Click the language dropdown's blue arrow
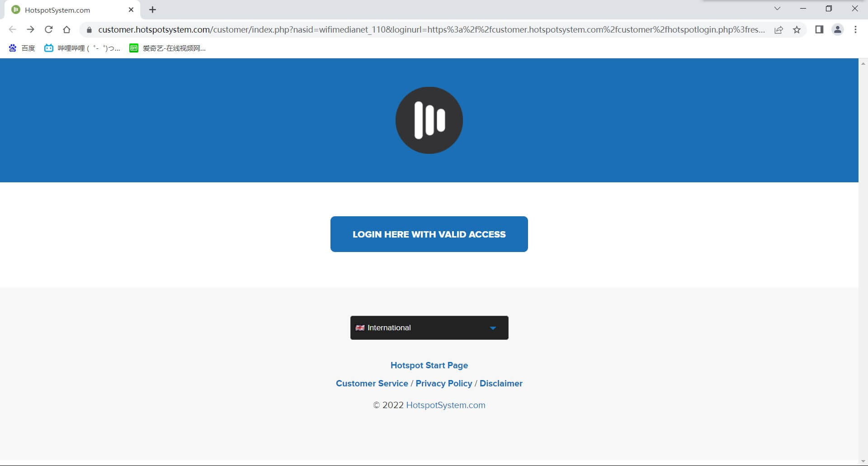The width and height of the screenshot is (868, 466). (x=493, y=328)
